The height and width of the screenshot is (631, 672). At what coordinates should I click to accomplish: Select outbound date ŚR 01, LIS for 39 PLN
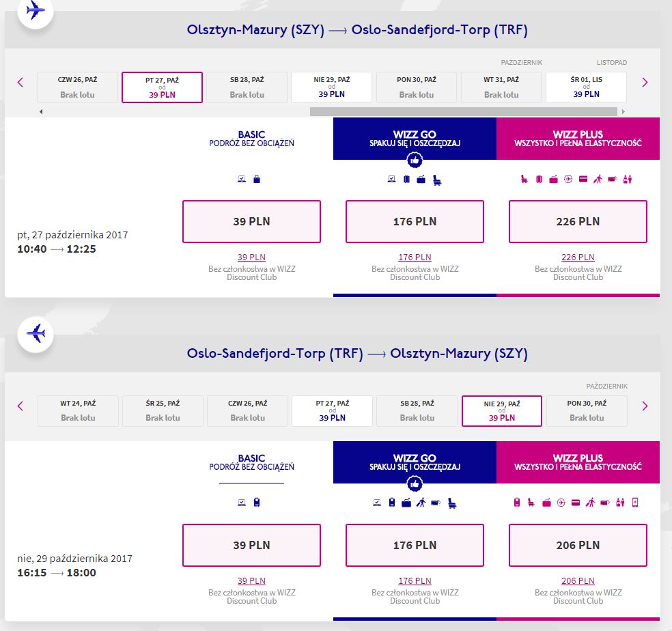(586, 87)
